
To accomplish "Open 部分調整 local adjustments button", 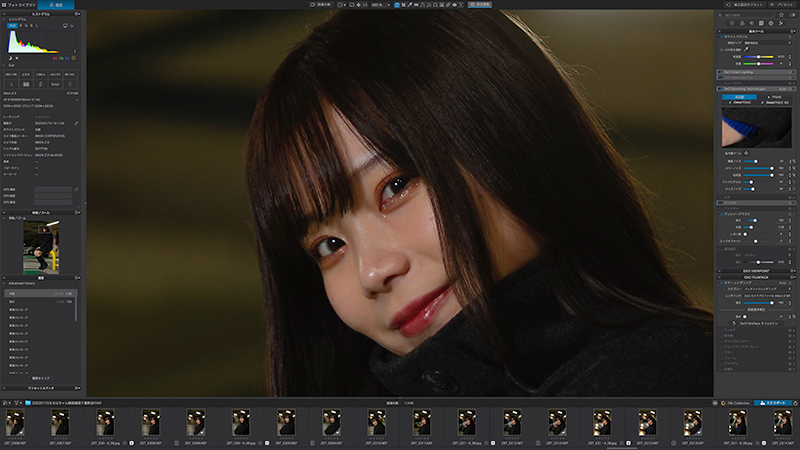I will point(480,5).
